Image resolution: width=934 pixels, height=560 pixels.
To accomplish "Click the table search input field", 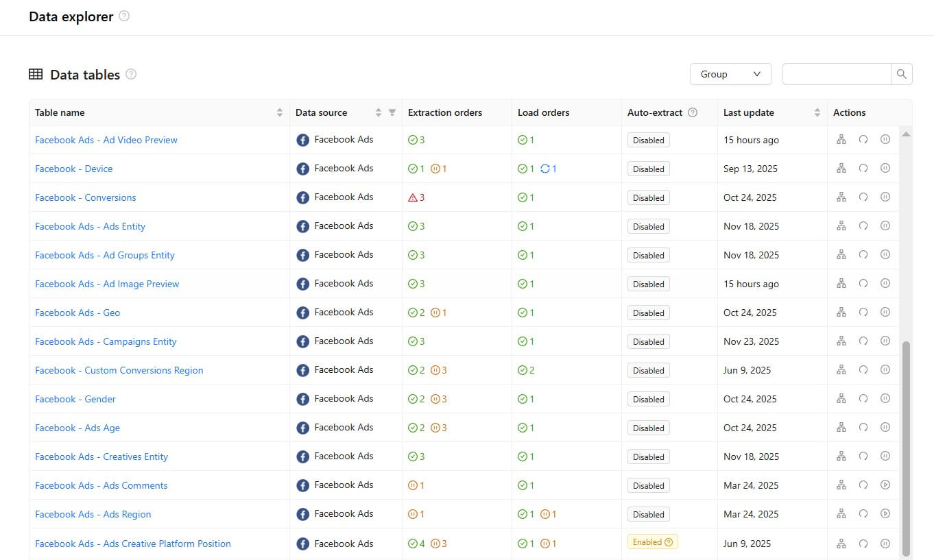I will pyautogui.click(x=836, y=74).
